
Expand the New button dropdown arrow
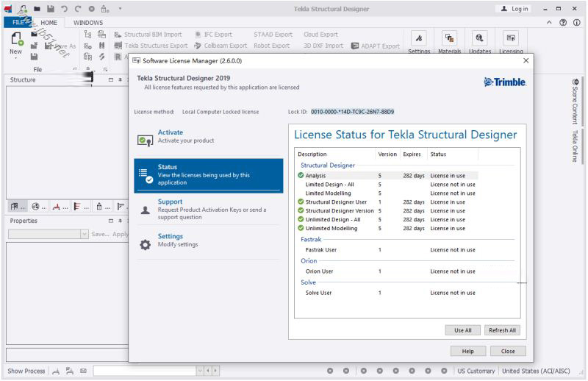tap(15, 58)
